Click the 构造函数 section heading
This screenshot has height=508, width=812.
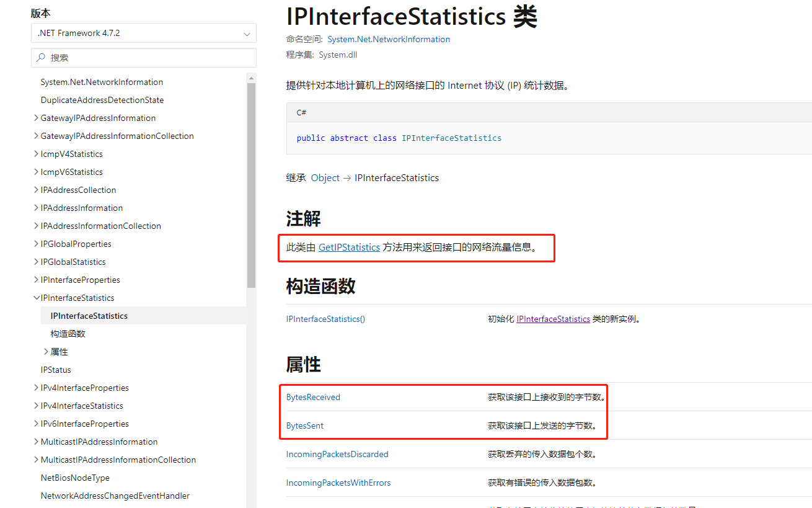coord(320,286)
